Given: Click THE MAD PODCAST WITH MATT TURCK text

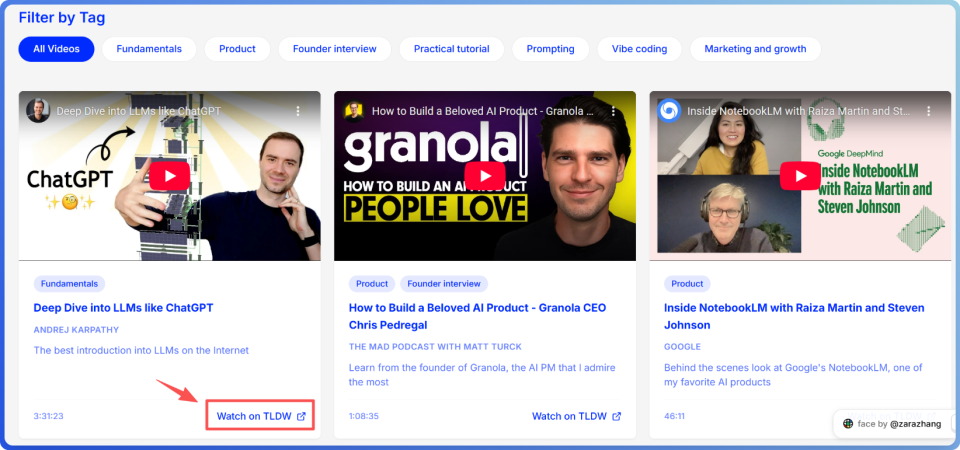Looking at the screenshot, I should point(435,347).
